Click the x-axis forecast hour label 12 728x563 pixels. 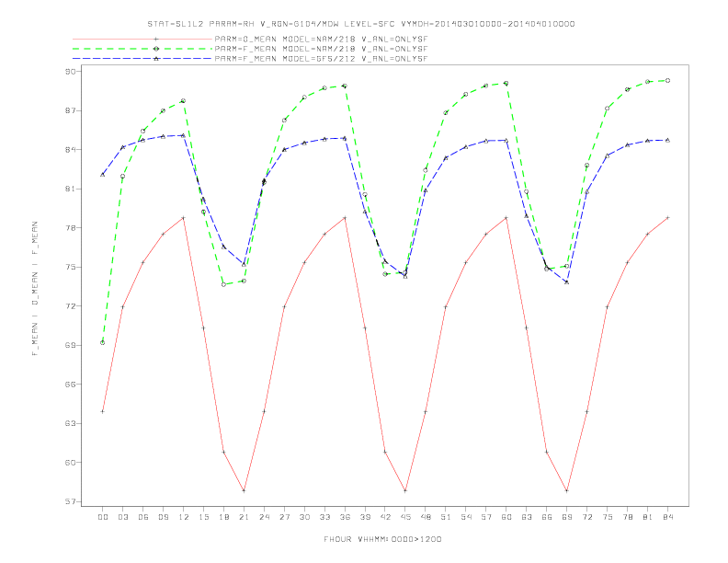pos(184,517)
